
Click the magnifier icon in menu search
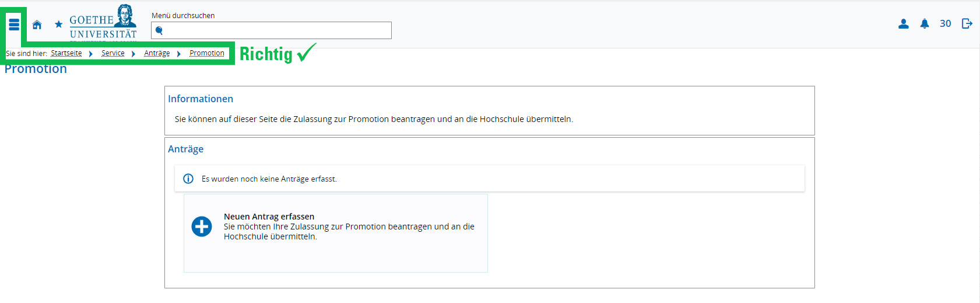click(159, 31)
